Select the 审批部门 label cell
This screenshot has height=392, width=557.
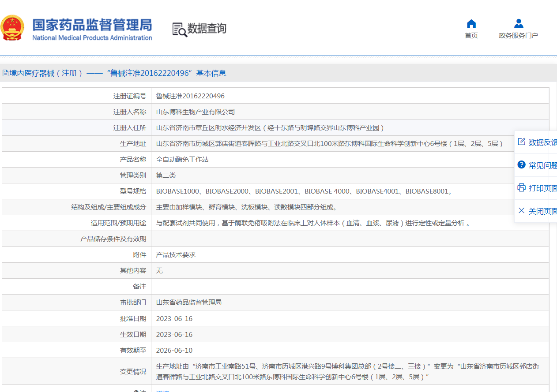pos(76,302)
